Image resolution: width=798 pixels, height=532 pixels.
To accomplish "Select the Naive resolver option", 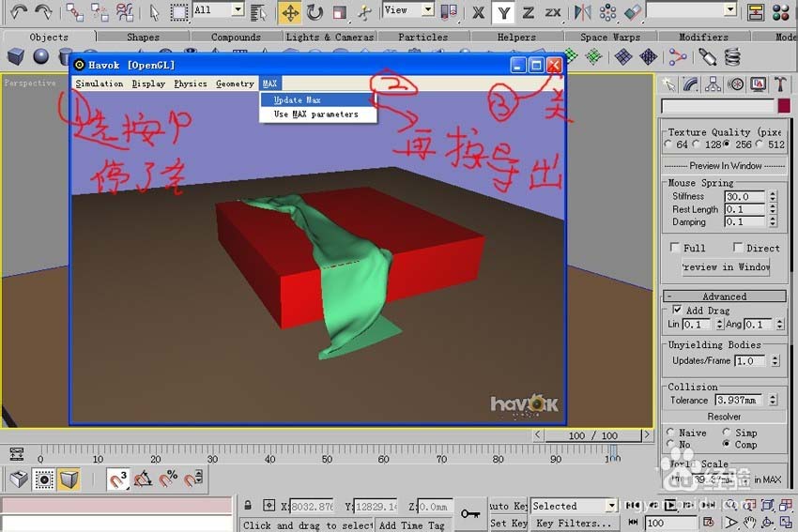I will [x=670, y=433].
